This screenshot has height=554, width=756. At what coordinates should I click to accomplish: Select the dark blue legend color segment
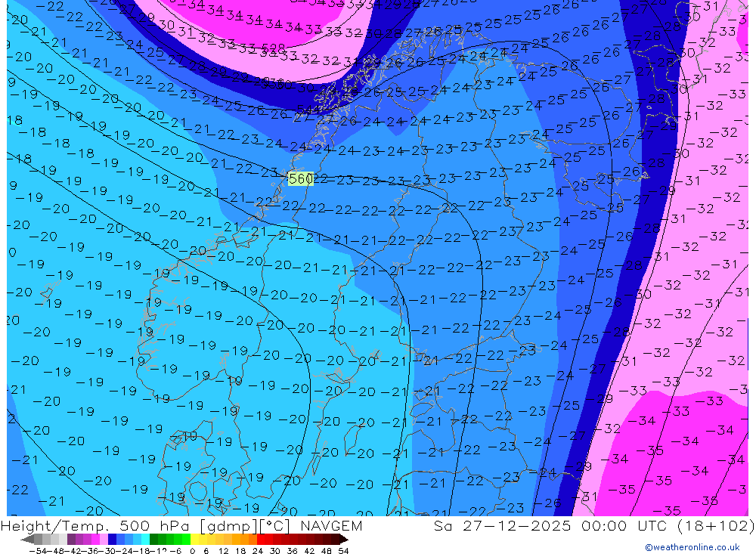pyautogui.click(x=113, y=540)
